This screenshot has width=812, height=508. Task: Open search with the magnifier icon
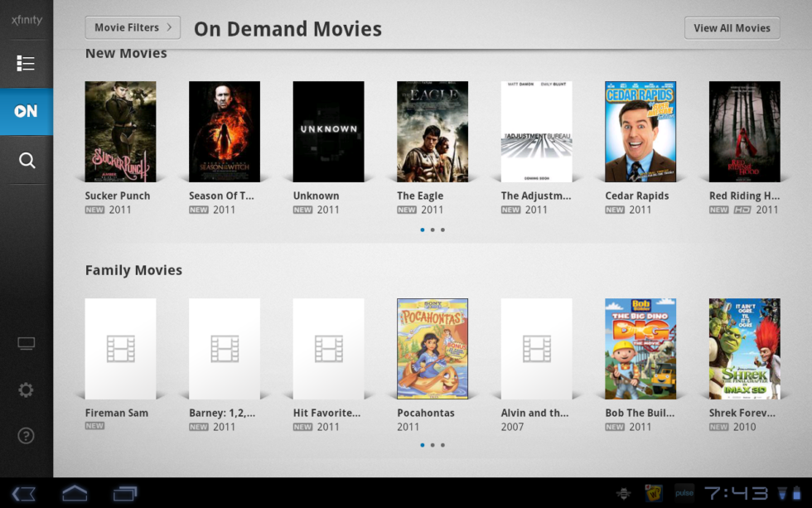pos(26,159)
